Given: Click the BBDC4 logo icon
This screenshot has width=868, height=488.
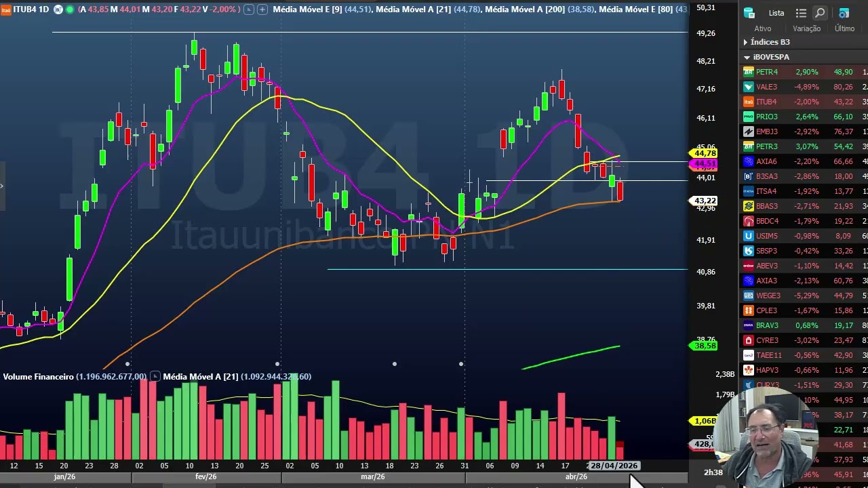Looking at the screenshot, I should (x=749, y=221).
